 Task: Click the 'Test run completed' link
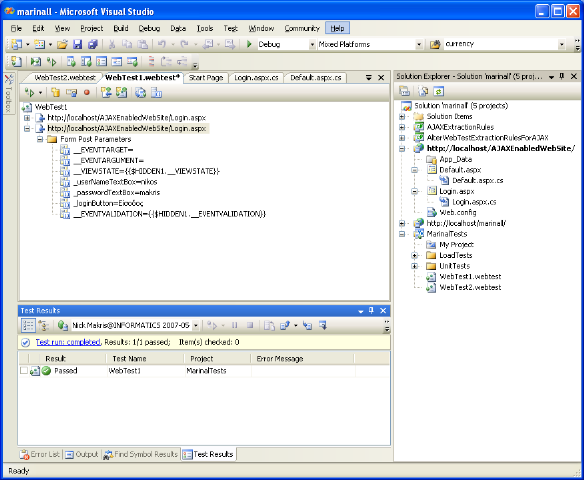(68, 342)
